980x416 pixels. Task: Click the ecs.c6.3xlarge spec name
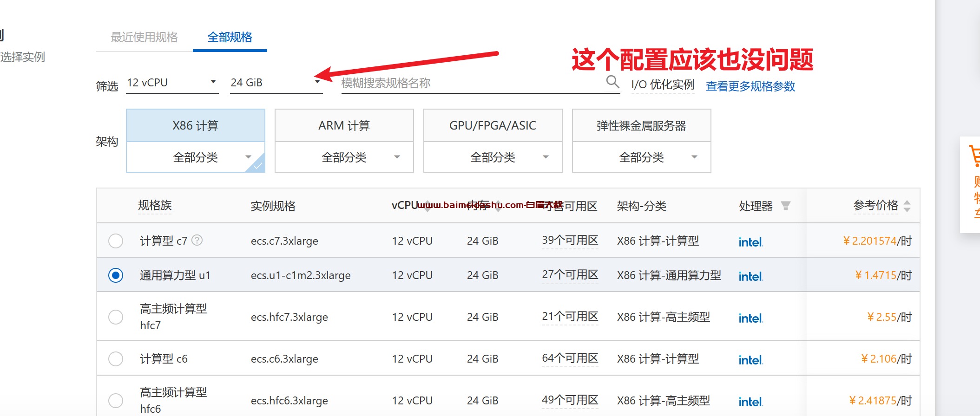[x=284, y=359]
